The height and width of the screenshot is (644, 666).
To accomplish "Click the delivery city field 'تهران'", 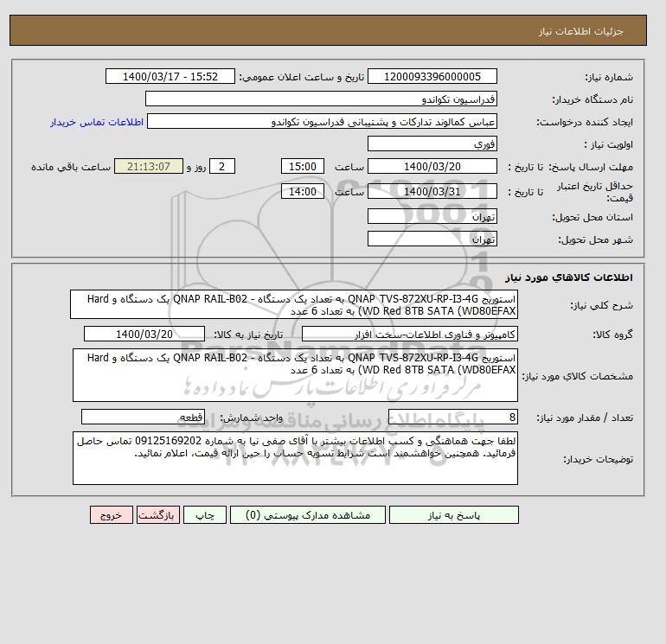I will 432,239.
